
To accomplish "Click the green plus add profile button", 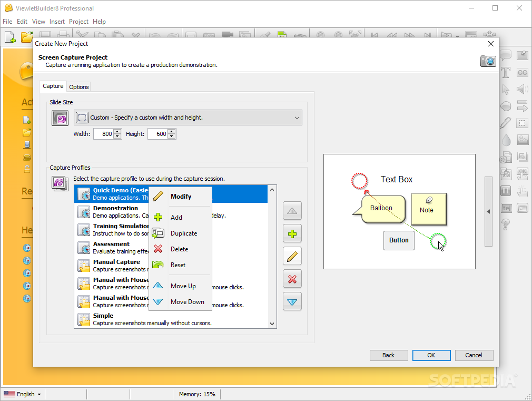I will [292, 233].
